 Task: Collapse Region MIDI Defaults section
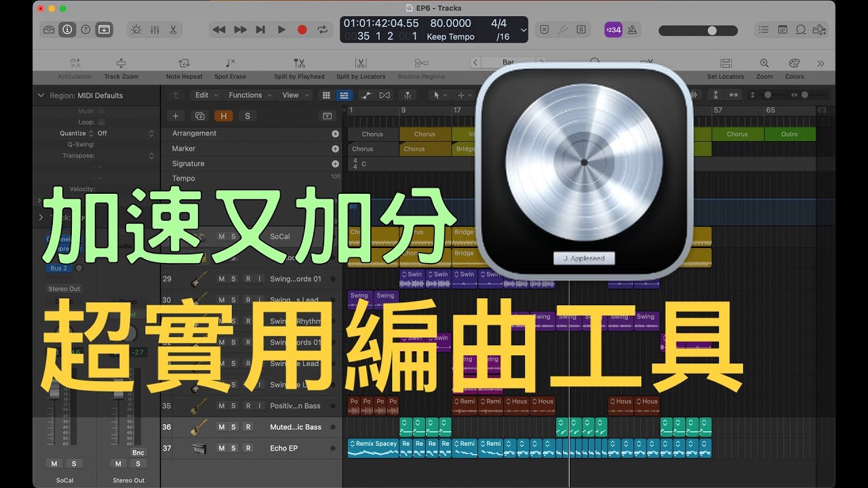[x=41, y=96]
